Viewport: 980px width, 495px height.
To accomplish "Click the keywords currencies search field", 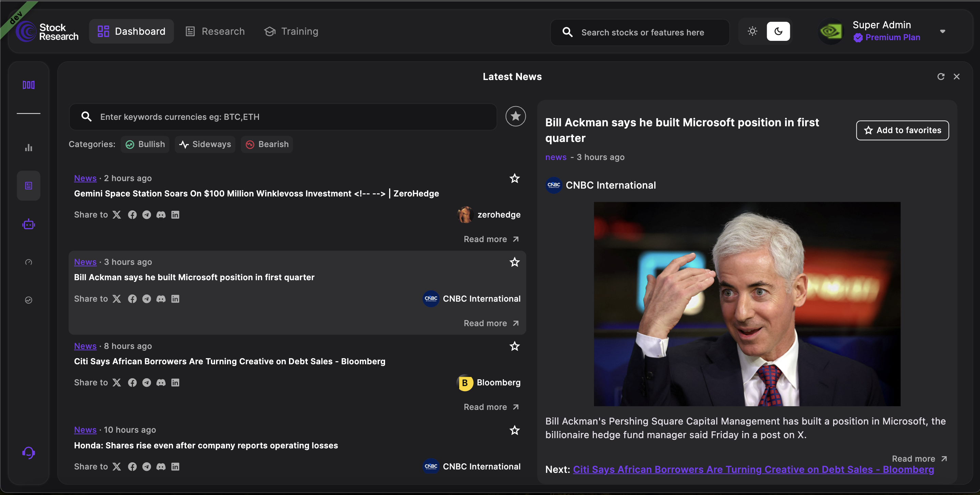I will point(283,117).
